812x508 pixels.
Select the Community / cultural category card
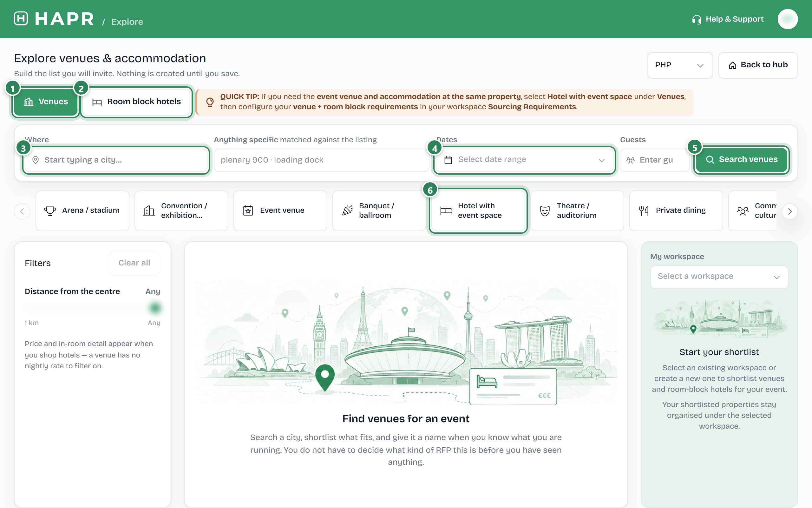pyautogui.click(x=752, y=211)
